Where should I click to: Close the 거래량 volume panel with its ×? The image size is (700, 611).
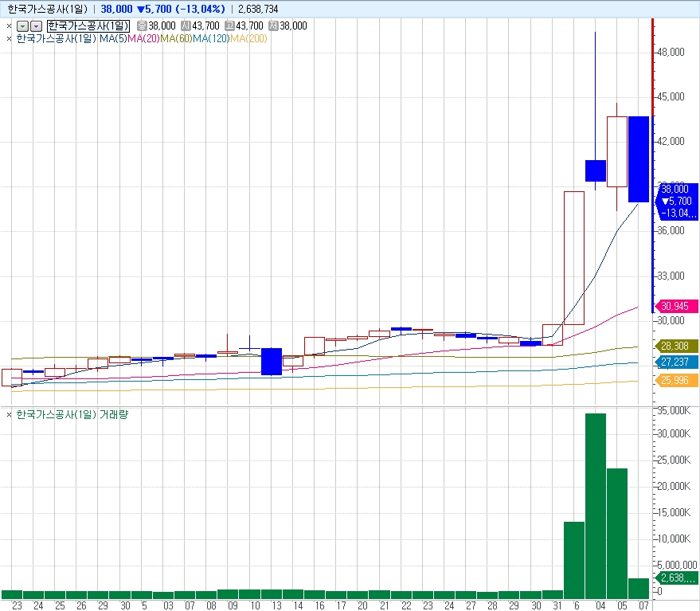coord(9,415)
